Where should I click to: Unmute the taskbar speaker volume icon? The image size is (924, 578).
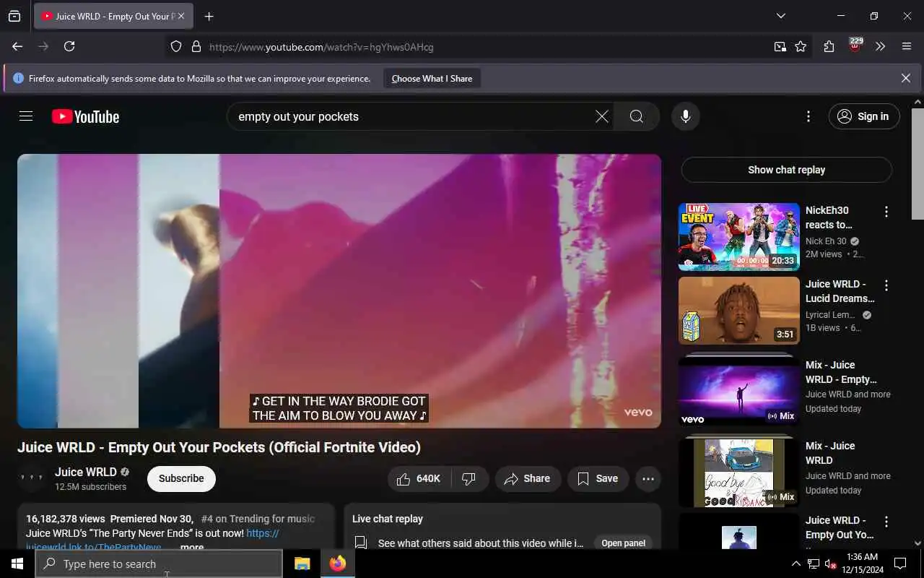point(831,564)
